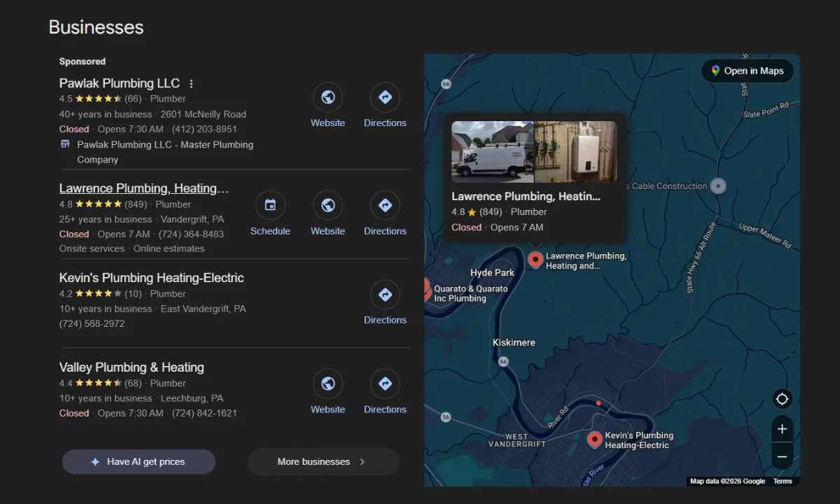
Task: Click the small orange dot marker on map
Action: [x=598, y=403]
